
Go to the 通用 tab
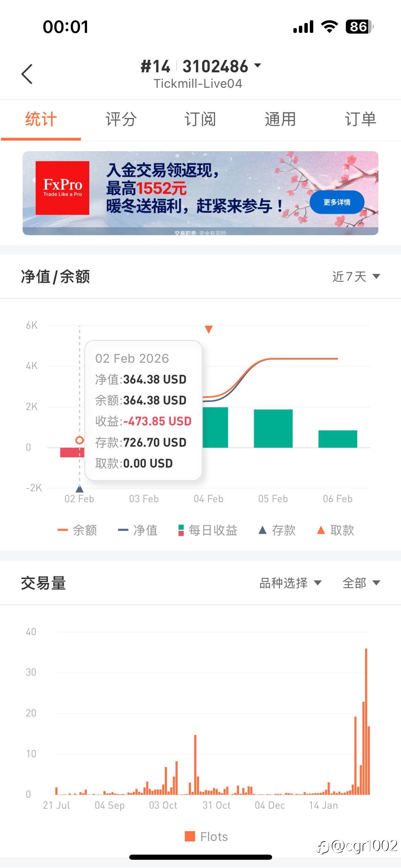[280, 119]
